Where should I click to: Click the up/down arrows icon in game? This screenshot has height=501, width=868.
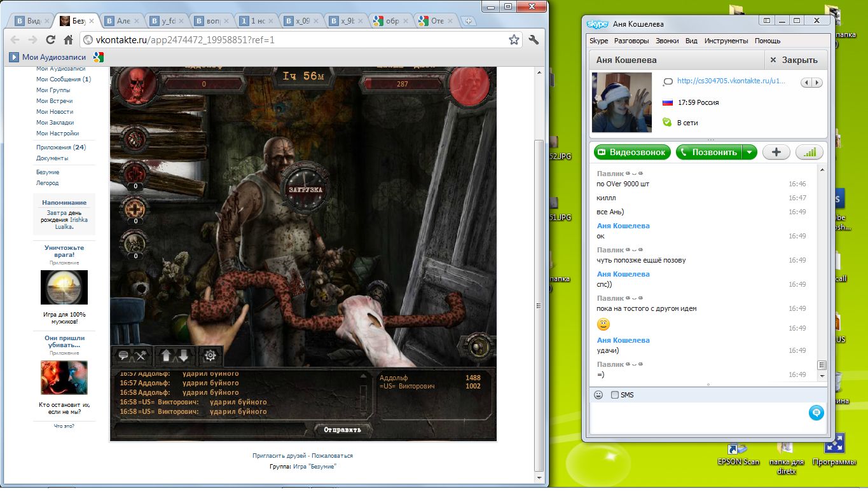click(174, 356)
